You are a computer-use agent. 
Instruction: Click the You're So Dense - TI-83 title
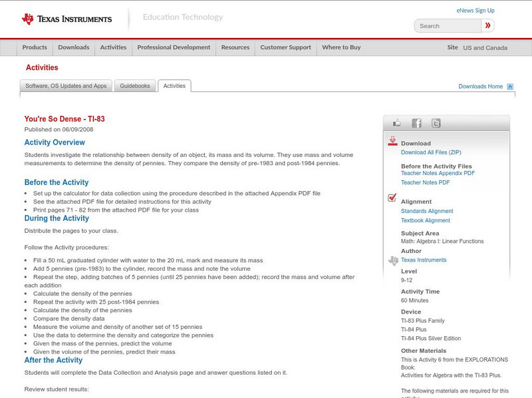pyautogui.click(x=65, y=119)
